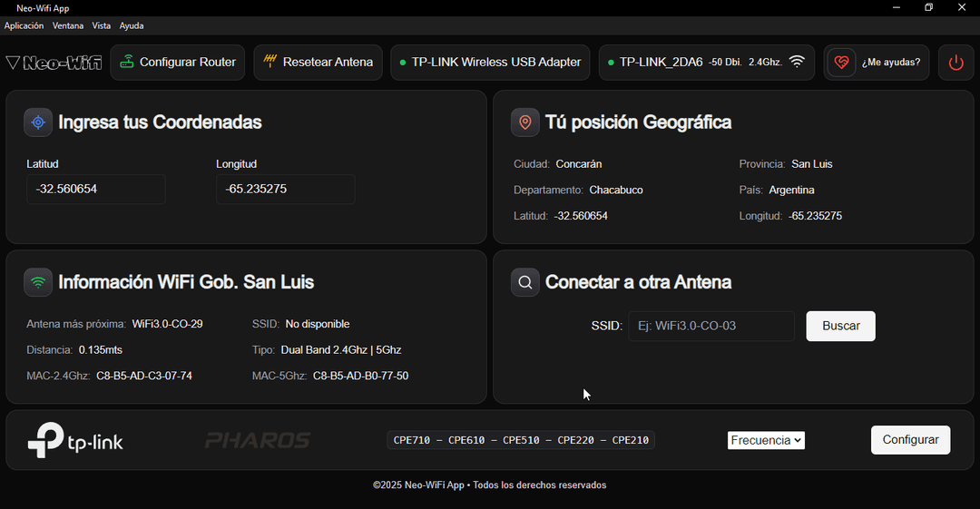980x509 pixels.
Task: Click the distance value 0.135mts
Action: 101,350
